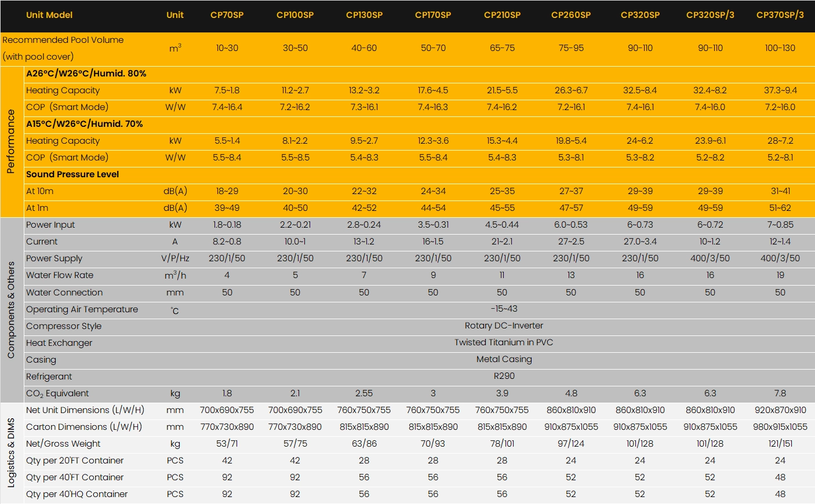The width and height of the screenshot is (815, 504).
Task: Click the Recommended Pool Volume row label
Action: point(63,40)
